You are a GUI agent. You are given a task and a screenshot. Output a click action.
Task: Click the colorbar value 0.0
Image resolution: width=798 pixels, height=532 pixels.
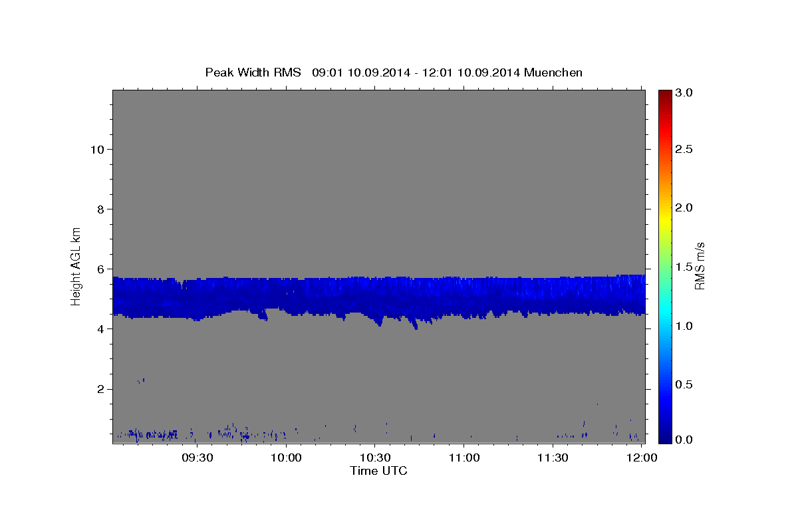click(x=684, y=440)
